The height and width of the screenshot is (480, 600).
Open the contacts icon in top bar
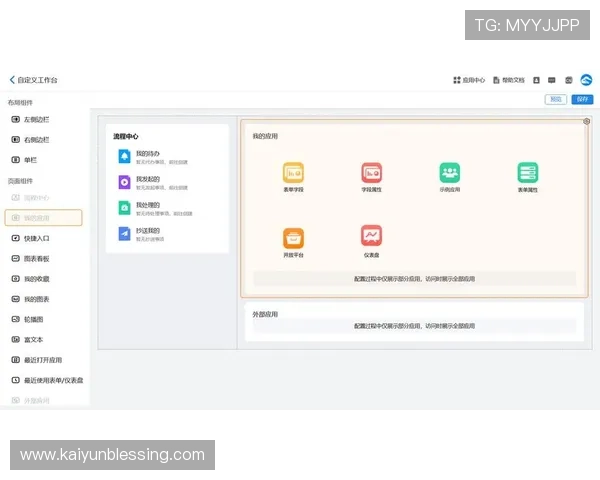(536, 80)
